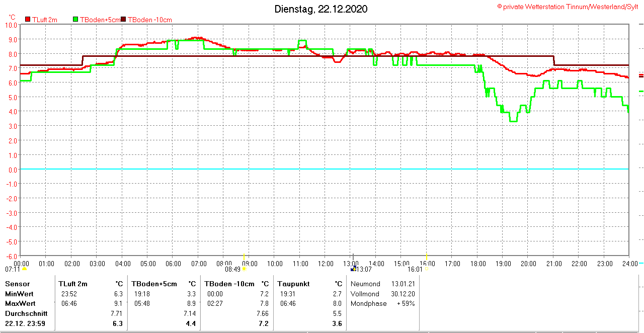Screen dimensions: 644x333
Task: Click the Vollmond date 30.12.20
Action: coord(401,294)
